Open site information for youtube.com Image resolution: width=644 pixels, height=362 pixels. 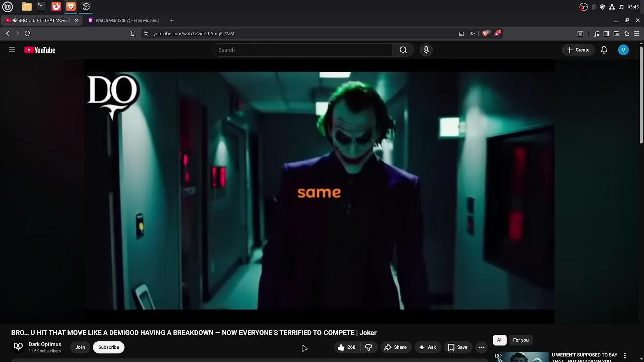[146, 33]
